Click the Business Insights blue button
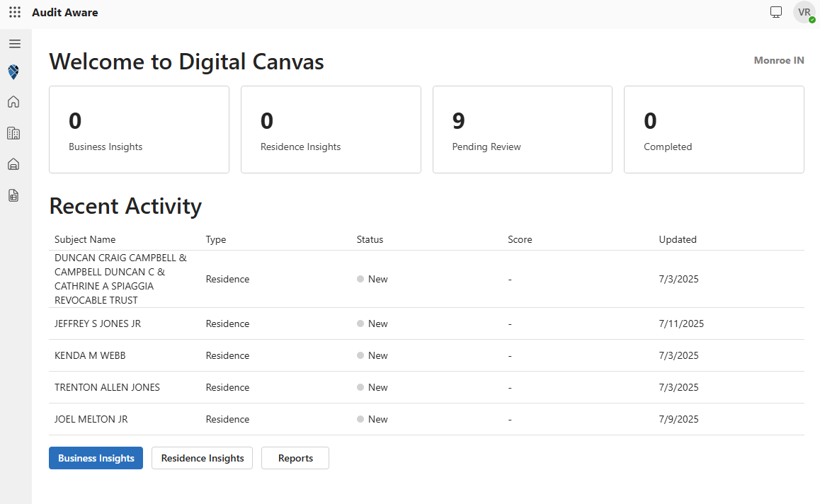 [96, 458]
